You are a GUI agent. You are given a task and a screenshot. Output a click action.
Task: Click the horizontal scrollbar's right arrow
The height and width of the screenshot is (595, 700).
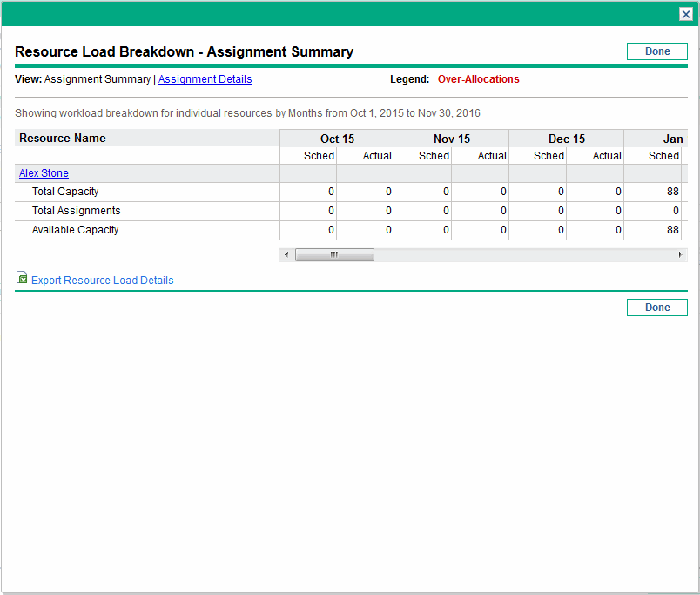pos(681,255)
